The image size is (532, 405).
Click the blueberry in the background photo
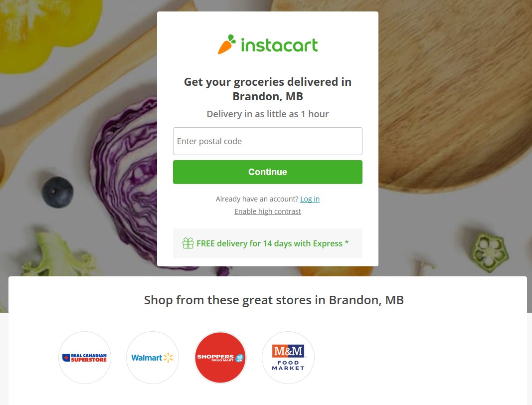[x=57, y=192]
